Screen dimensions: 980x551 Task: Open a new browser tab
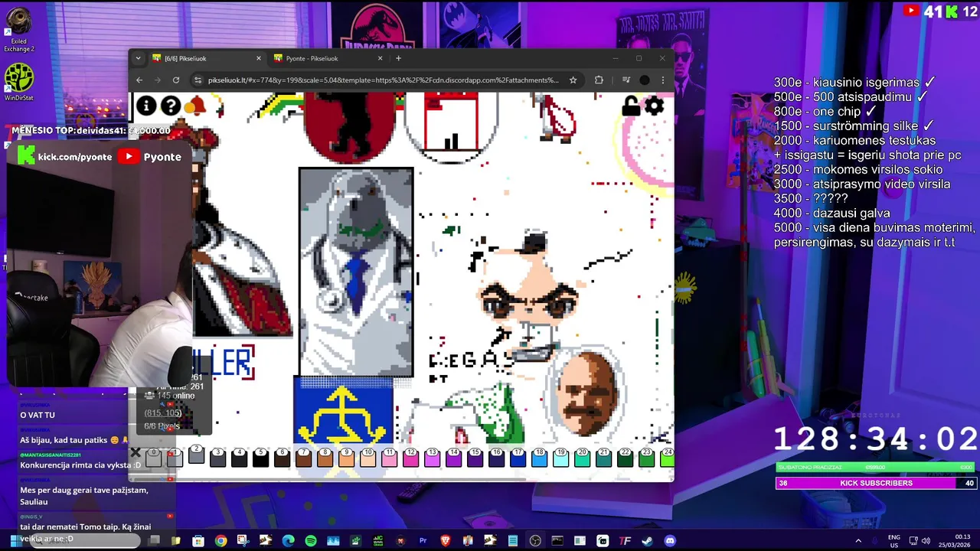[398, 58]
